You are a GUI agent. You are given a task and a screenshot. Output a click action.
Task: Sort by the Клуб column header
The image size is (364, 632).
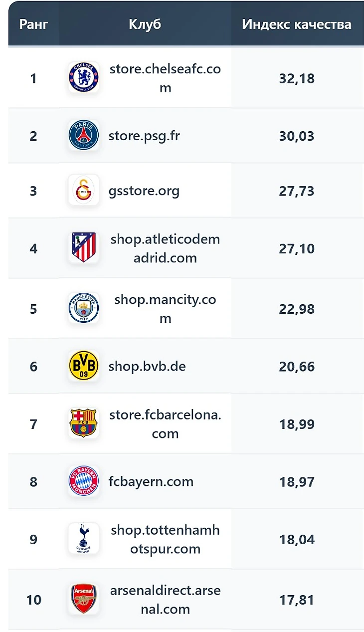(x=145, y=24)
